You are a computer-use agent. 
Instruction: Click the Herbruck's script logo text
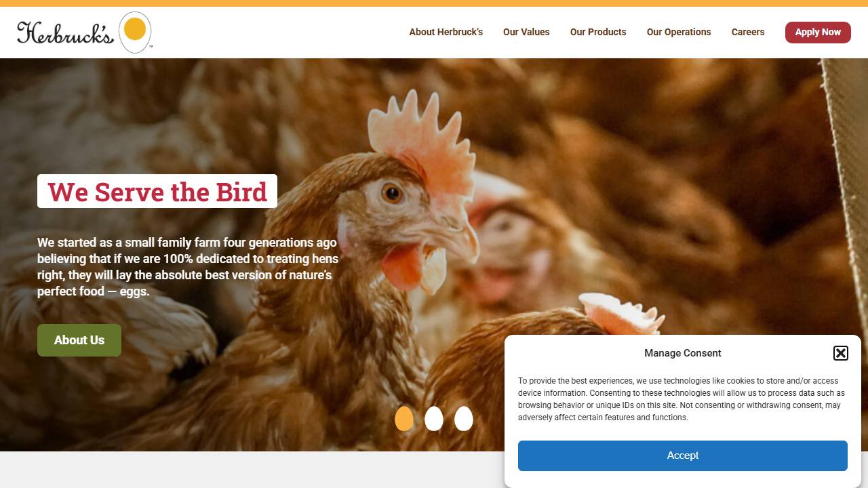click(x=65, y=33)
